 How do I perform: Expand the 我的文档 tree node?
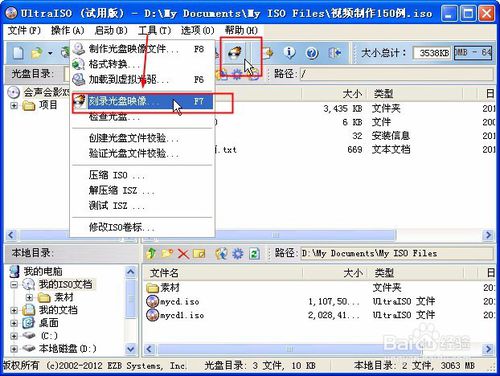[x=14, y=310]
